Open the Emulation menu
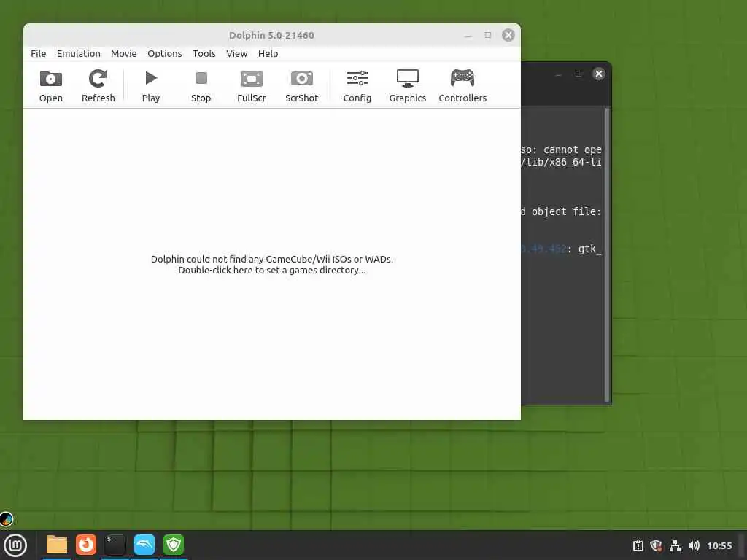Screen dimensions: 747x560 tap(79, 54)
